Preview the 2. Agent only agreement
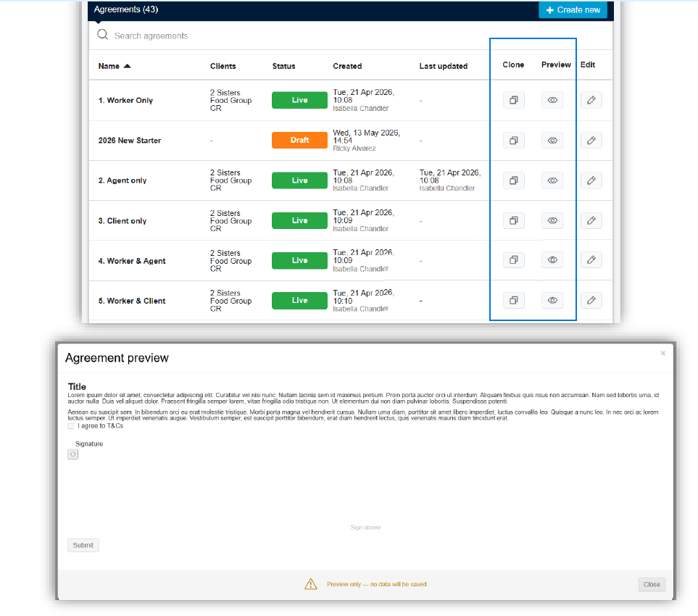This screenshot has width=698, height=616. pyautogui.click(x=552, y=180)
